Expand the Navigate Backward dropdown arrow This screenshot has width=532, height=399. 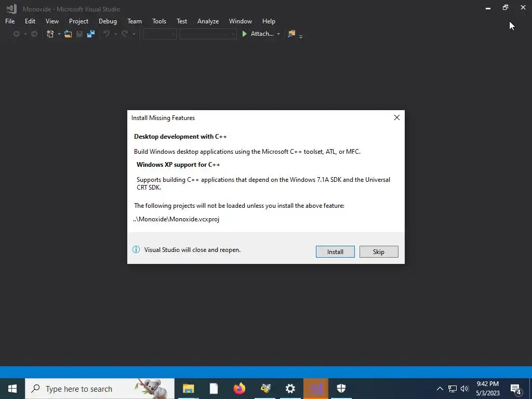pyautogui.click(x=25, y=34)
